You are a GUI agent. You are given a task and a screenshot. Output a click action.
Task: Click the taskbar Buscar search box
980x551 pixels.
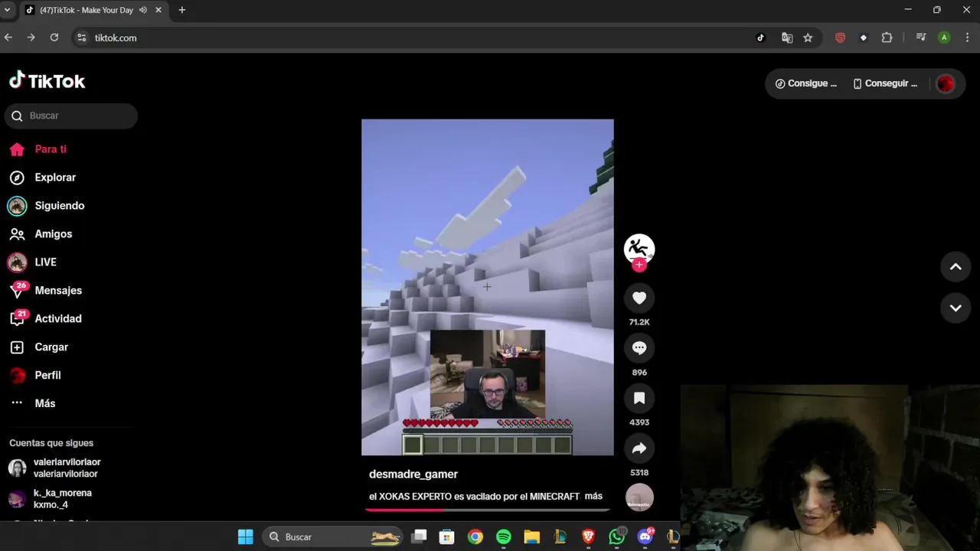click(x=334, y=537)
